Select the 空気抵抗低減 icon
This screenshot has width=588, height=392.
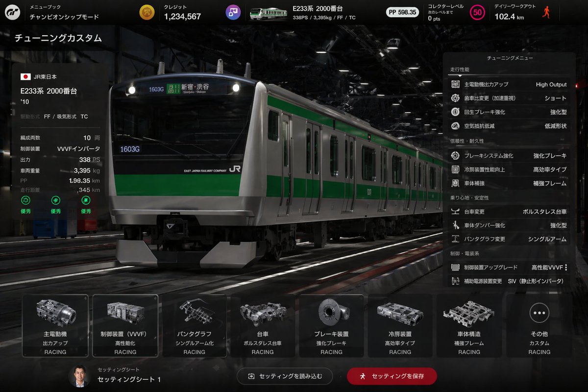[455, 126]
